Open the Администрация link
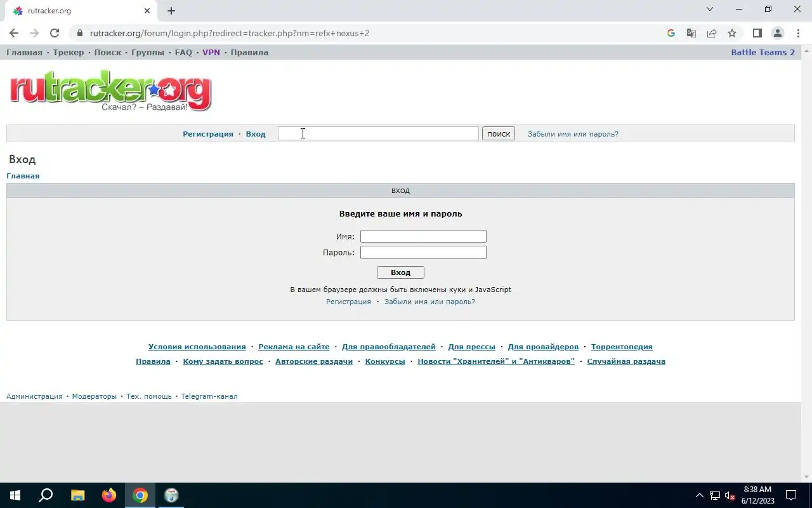This screenshot has height=508, width=812. [x=34, y=396]
